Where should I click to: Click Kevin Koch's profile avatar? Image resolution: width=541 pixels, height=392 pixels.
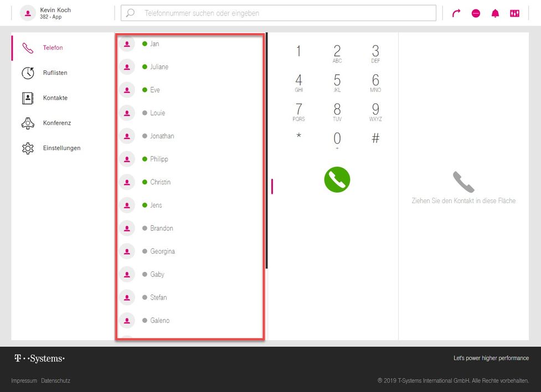pos(28,13)
